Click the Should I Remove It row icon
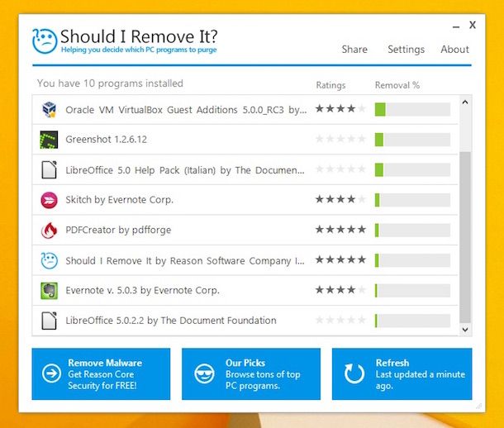 50,260
